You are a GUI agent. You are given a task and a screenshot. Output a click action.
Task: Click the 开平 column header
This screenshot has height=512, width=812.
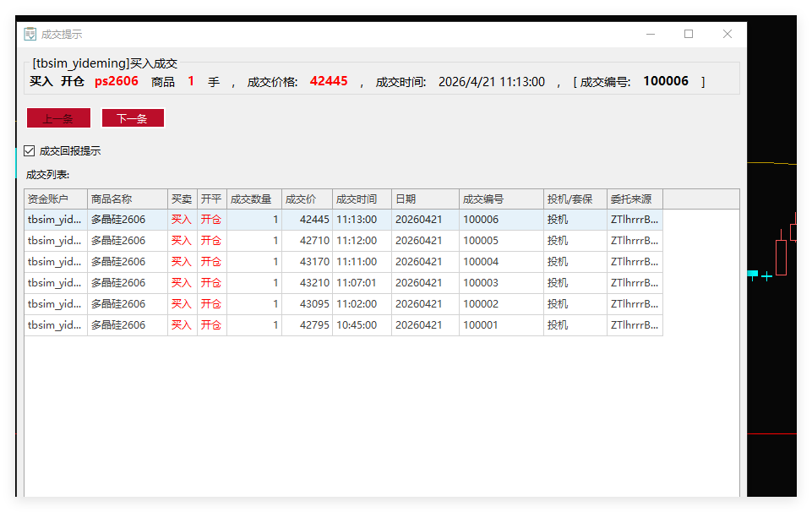coord(211,199)
